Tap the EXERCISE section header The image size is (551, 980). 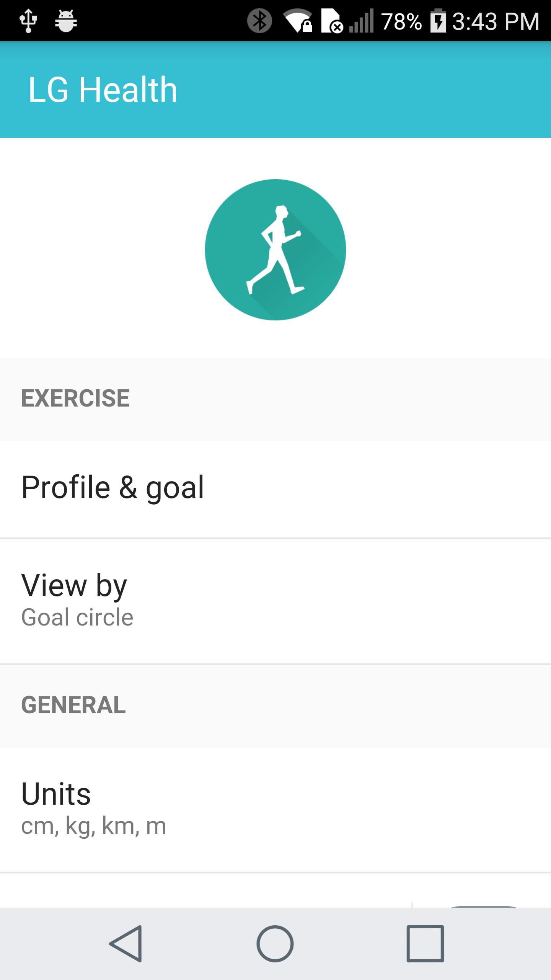tap(75, 399)
